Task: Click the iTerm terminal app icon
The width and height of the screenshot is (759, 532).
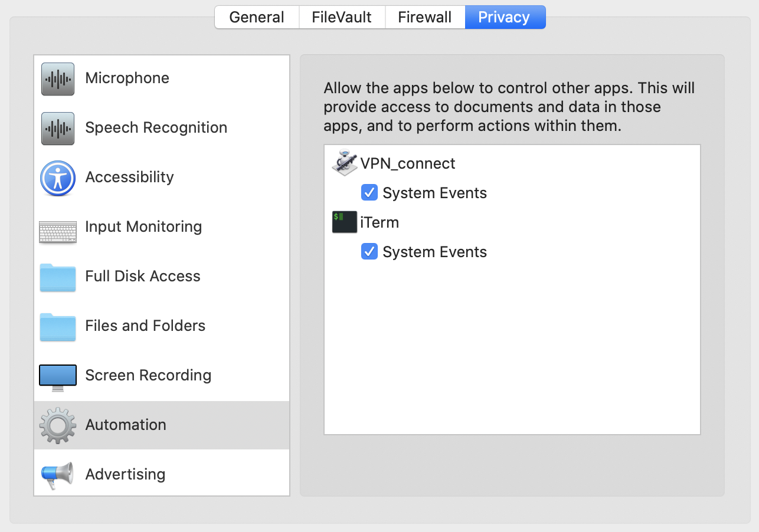Action: [345, 222]
